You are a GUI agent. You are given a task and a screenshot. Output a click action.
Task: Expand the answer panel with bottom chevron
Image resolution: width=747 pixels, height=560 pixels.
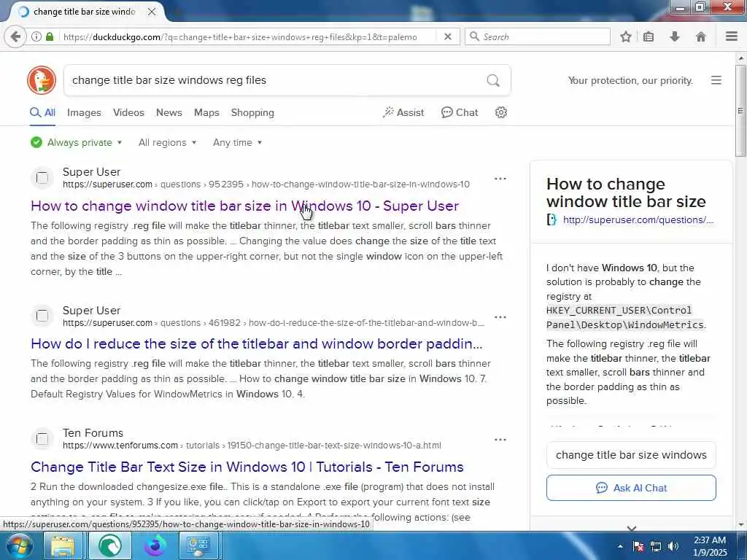632,528
